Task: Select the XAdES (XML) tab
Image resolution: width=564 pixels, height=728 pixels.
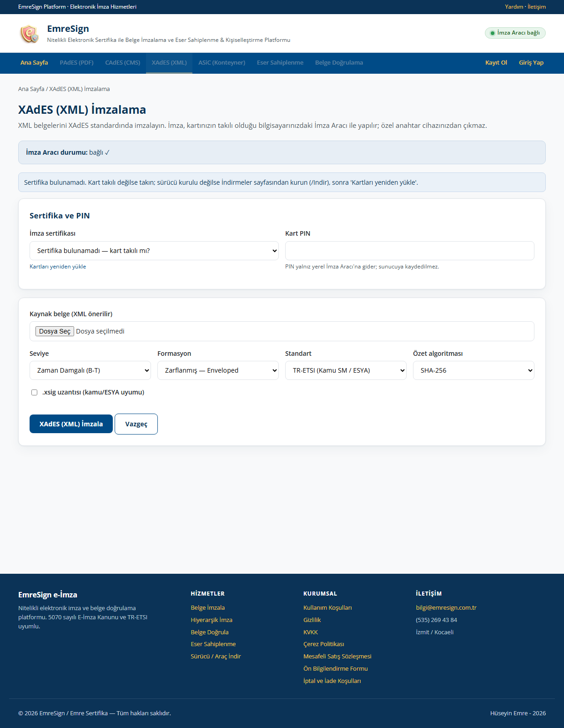Action: (x=169, y=63)
